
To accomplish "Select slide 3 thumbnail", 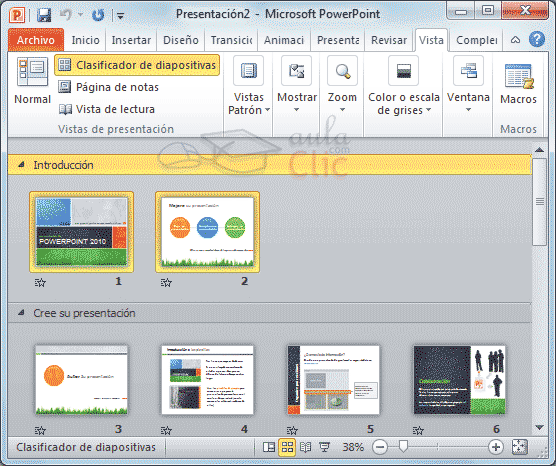I will (82, 380).
